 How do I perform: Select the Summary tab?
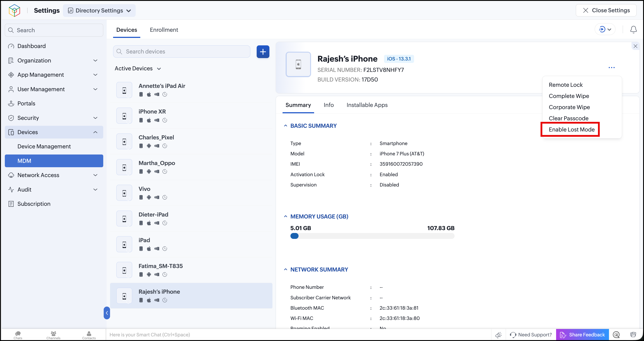click(x=298, y=105)
